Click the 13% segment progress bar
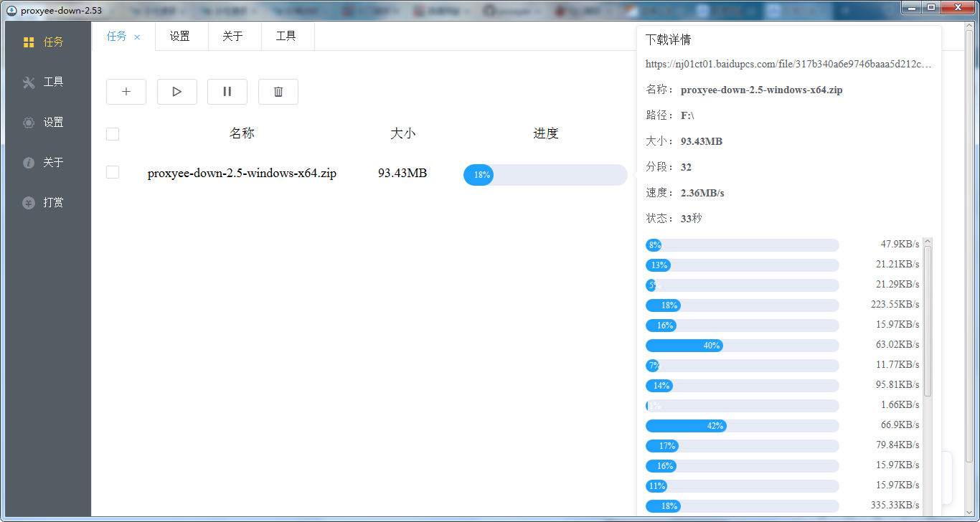Viewport: 980px width, 522px height. click(x=743, y=265)
